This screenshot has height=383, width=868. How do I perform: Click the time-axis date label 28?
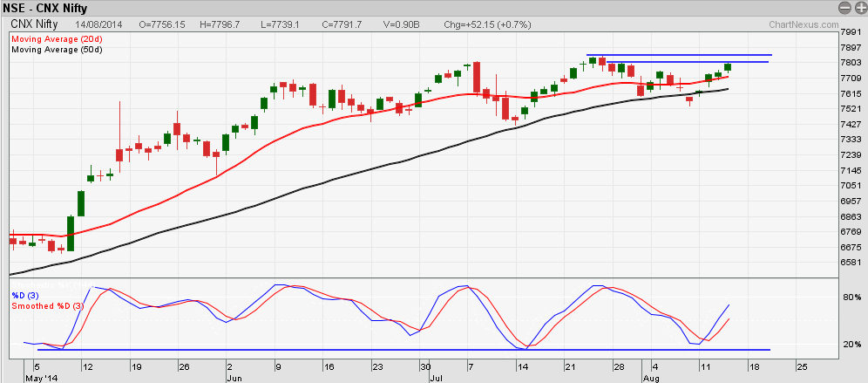(x=619, y=367)
